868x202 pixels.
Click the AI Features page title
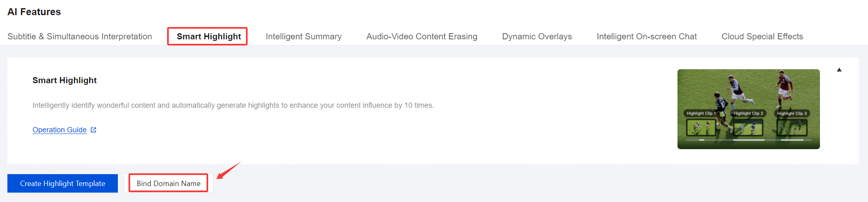[34, 12]
